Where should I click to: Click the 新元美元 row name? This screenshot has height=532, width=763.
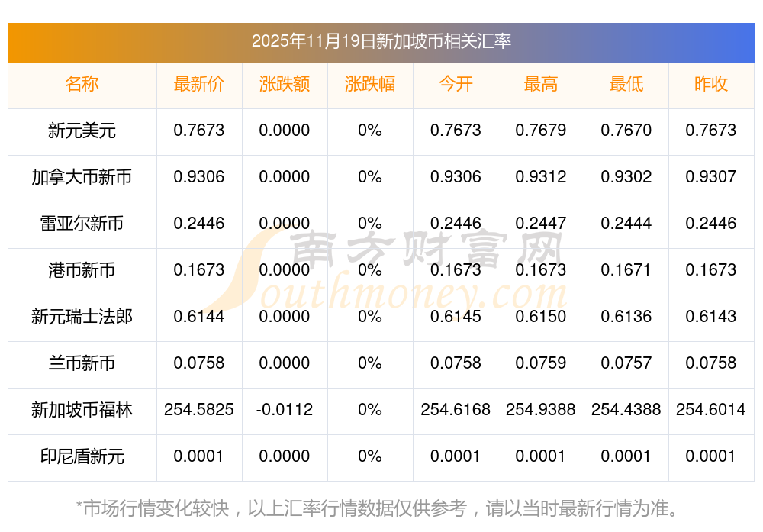click(82, 131)
